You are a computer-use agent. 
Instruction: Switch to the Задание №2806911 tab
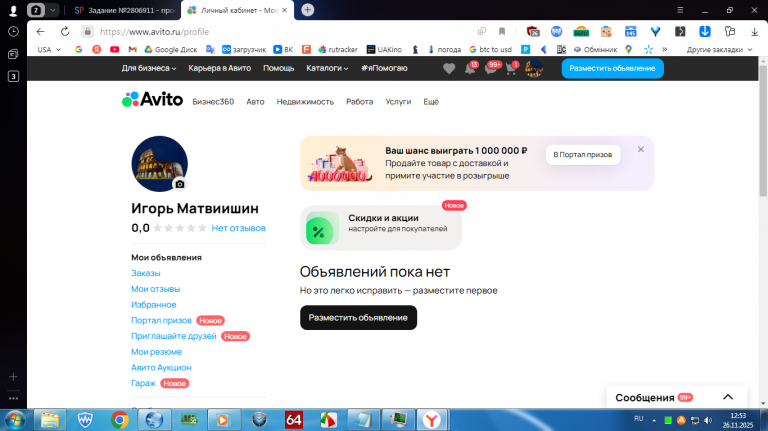coord(125,10)
